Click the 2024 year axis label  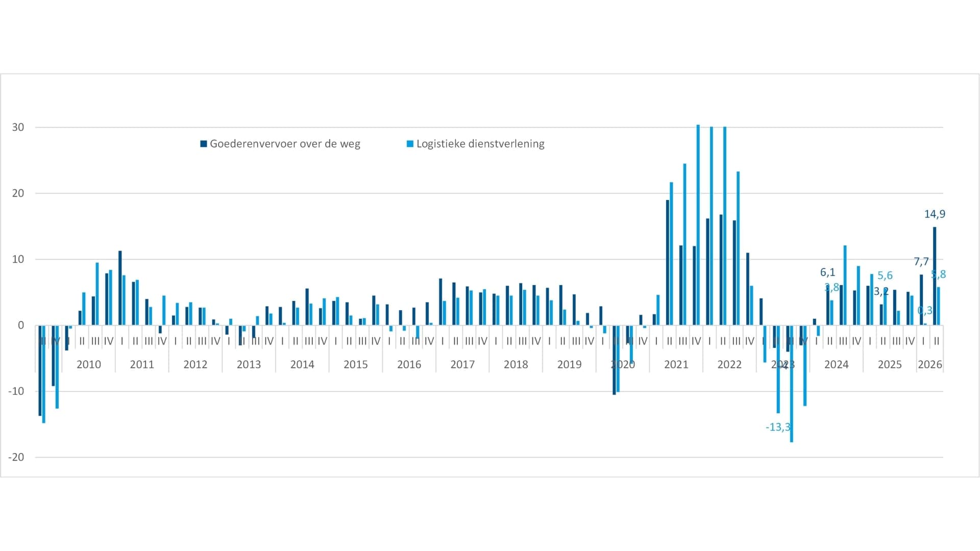(x=837, y=364)
